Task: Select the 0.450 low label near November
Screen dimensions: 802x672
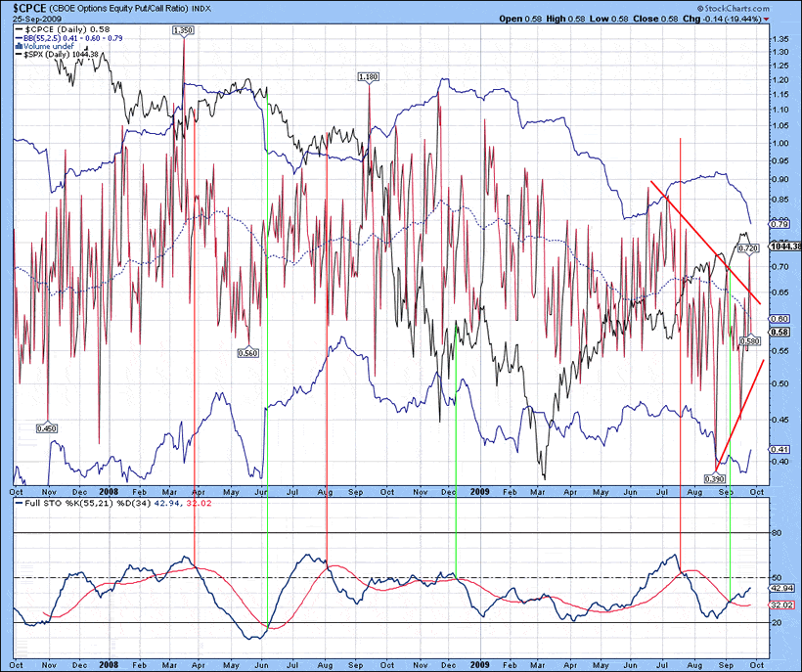Action: tap(47, 428)
